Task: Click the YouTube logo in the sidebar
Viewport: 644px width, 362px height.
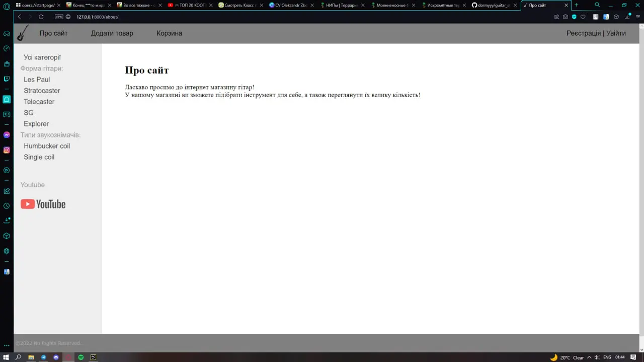Action: [x=43, y=204]
